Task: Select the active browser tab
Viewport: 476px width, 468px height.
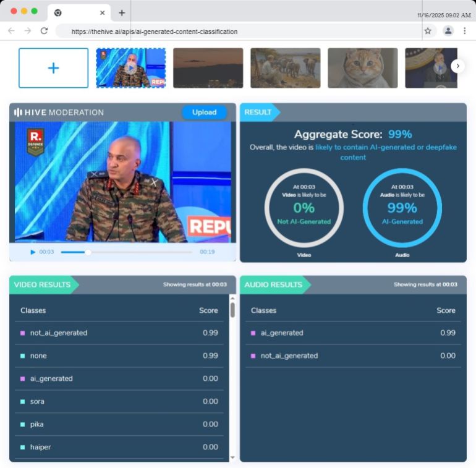Action: (79, 13)
